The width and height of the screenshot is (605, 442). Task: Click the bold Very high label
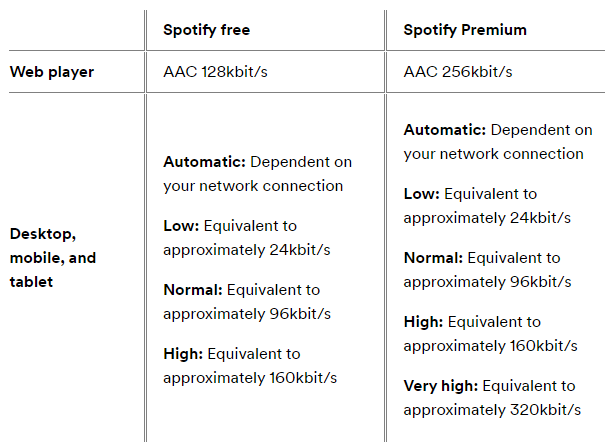coord(441,385)
